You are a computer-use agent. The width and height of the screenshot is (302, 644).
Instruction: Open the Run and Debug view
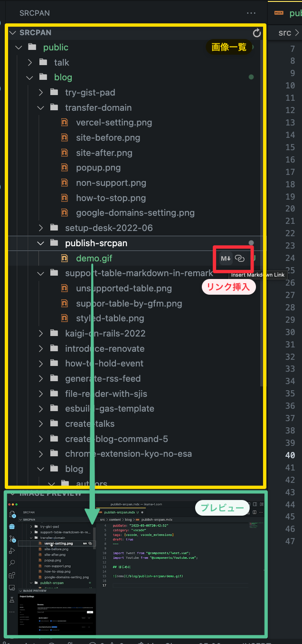pos(12,550)
